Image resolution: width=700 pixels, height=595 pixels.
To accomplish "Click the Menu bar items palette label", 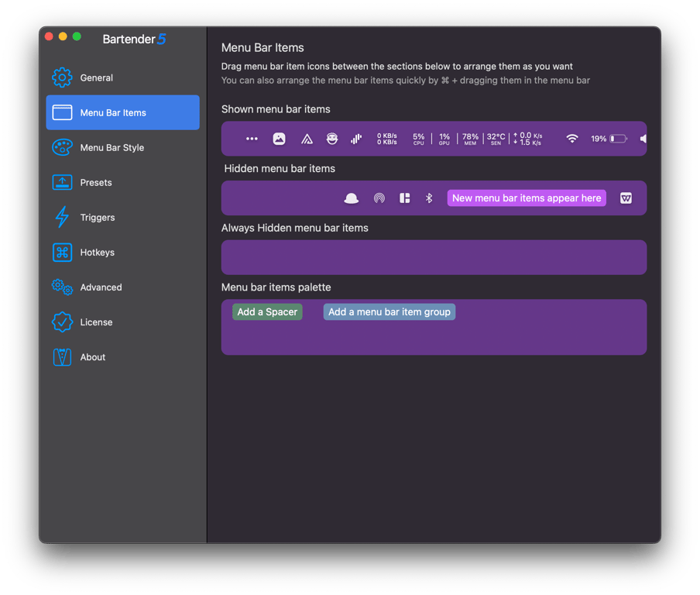I will pyautogui.click(x=276, y=287).
